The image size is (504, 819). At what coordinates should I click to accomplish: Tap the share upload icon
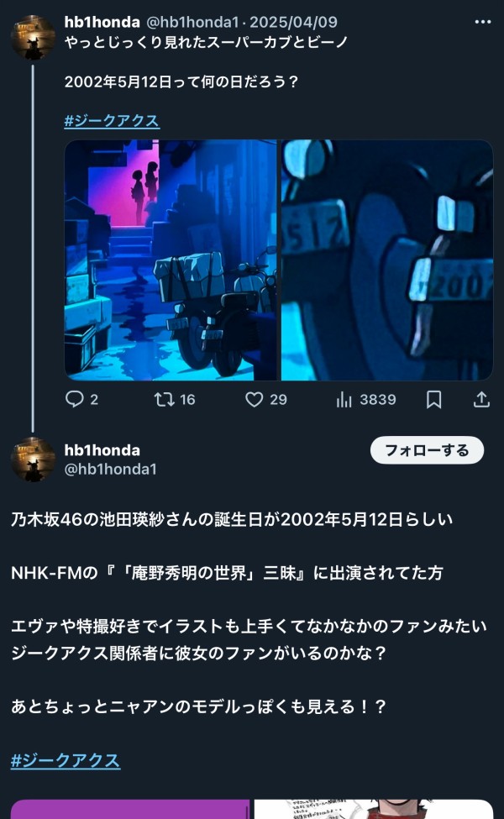pyautogui.click(x=481, y=400)
